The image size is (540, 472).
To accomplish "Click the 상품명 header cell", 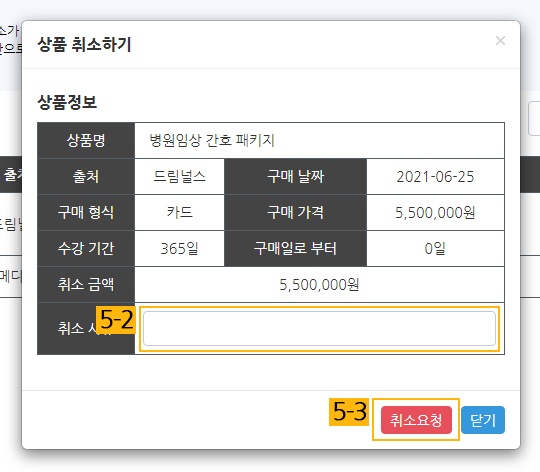I will tap(86, 140).
